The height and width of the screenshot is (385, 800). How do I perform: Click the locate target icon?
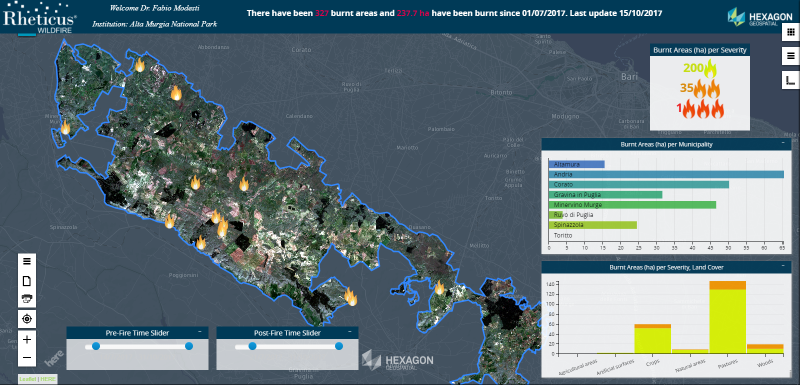[x=27, y=319]
